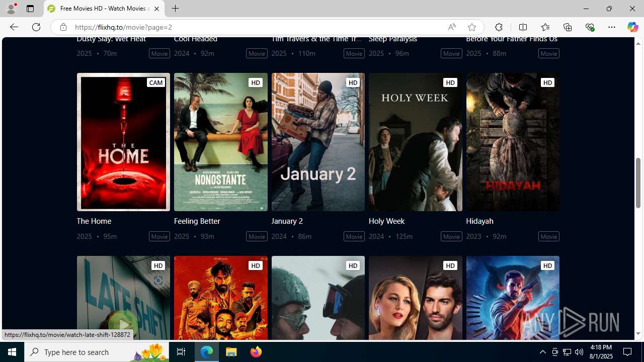Click Sleep Paralysis title link
The image size is (644, 362).
click(392, 39)
